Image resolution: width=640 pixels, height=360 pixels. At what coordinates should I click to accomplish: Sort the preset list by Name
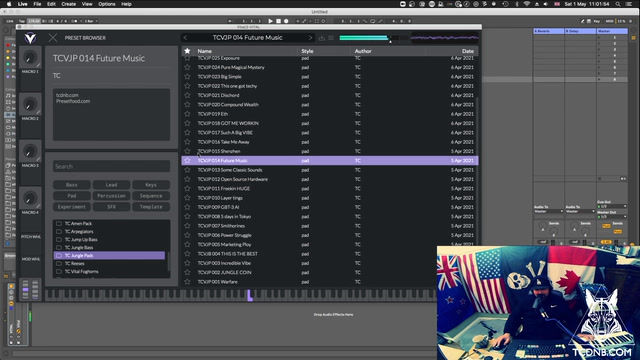(x=204, y=51)
